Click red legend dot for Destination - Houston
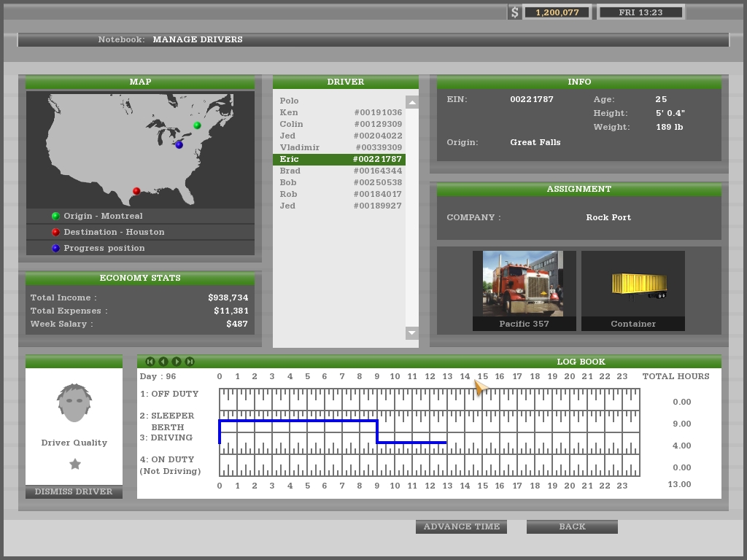The image size is (747, 560). click(x=55, y=233)
